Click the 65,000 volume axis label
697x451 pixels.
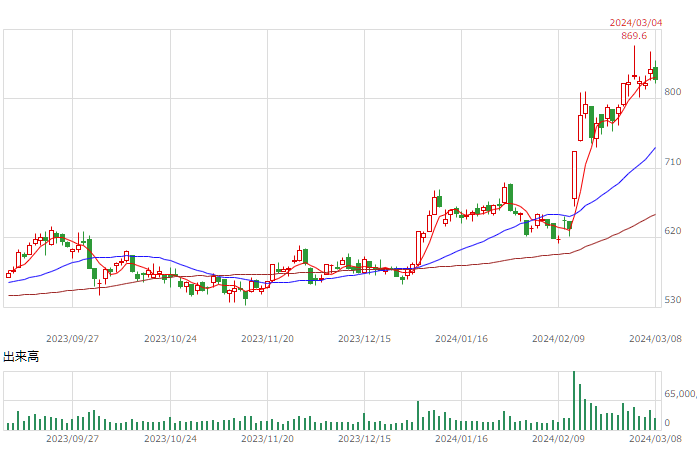pyautogui.click(x=680, y=394)
